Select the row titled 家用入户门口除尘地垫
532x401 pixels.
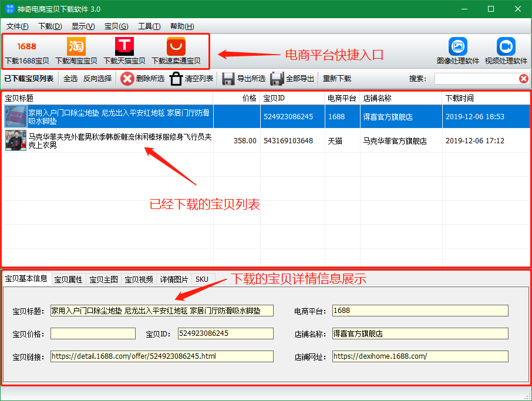pos(266,116)
